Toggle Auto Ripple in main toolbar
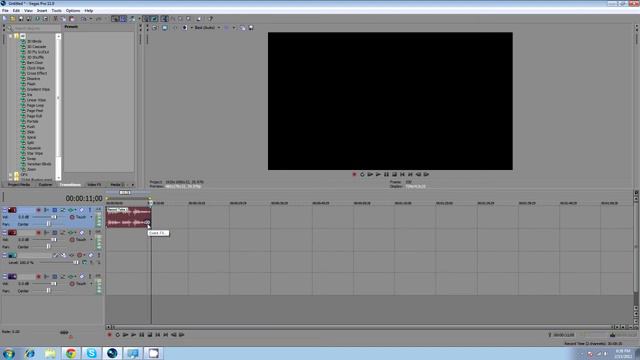The image size is (640, 360). coord(132,19)
